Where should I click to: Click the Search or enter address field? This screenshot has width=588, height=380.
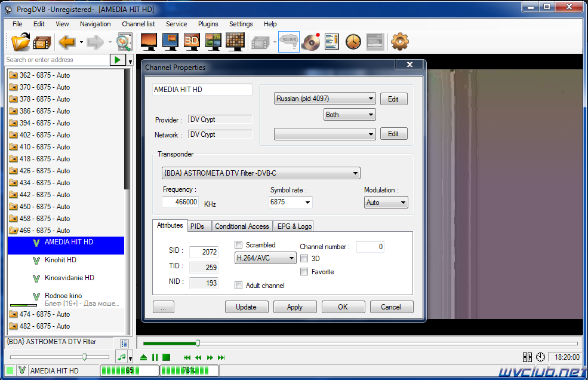click(57, 60)
